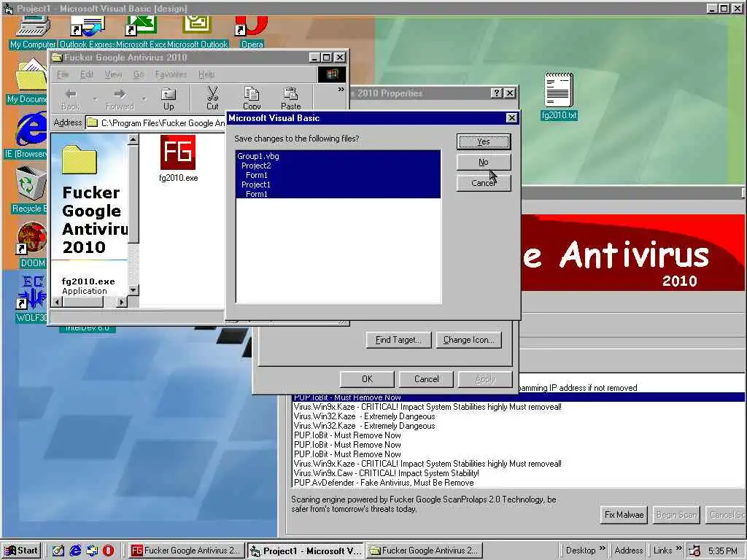
Task: Launch WOLF3D desktop shortcut
Action: (x=31, y=299)
